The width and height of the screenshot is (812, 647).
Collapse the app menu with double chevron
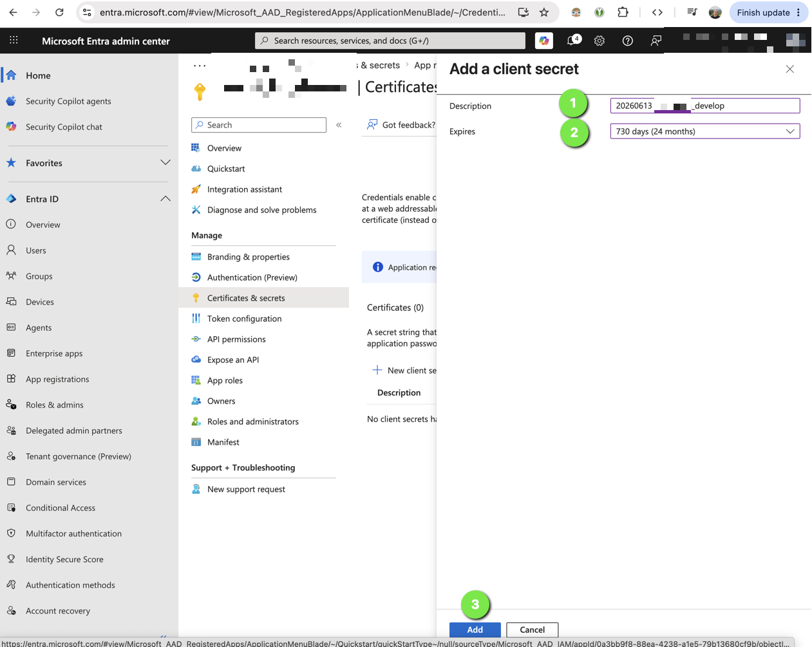pyautogui.click(x=339, y=125)
